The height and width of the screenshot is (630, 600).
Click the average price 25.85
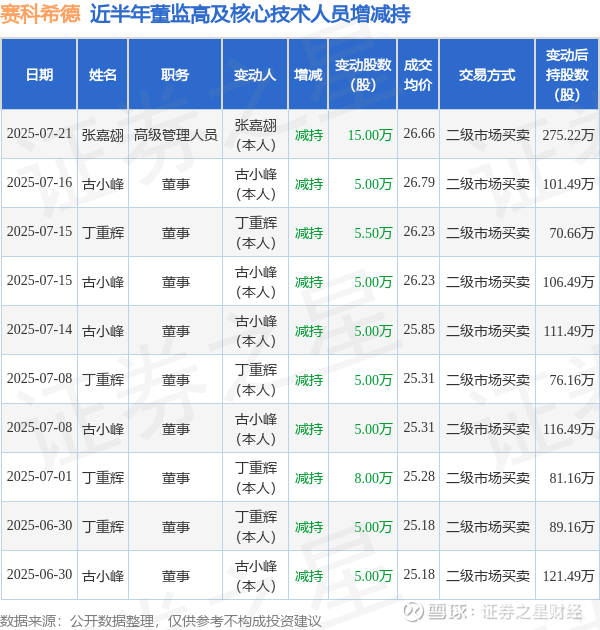(x=419, y=330)
